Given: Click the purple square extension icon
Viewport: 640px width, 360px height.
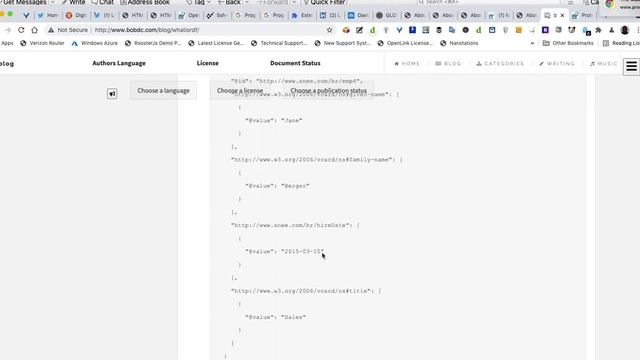Looking at the screenshot, I should tap(545, 30).
